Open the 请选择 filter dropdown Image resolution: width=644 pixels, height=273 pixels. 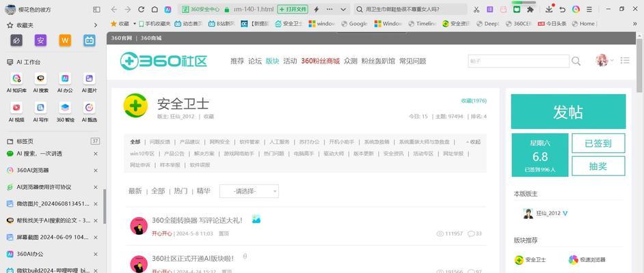pyautogui.click(x=249, y=191)
